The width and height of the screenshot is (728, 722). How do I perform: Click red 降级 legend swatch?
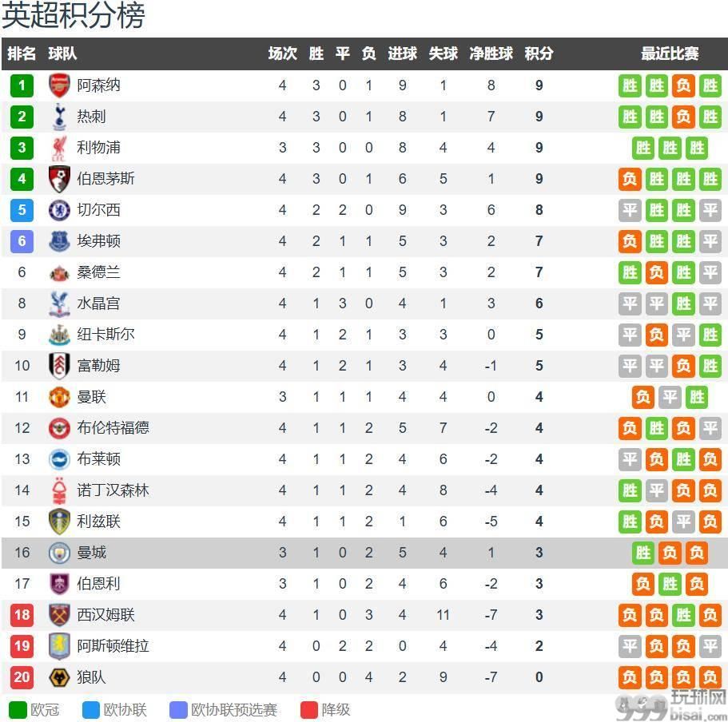coord(308,710)
